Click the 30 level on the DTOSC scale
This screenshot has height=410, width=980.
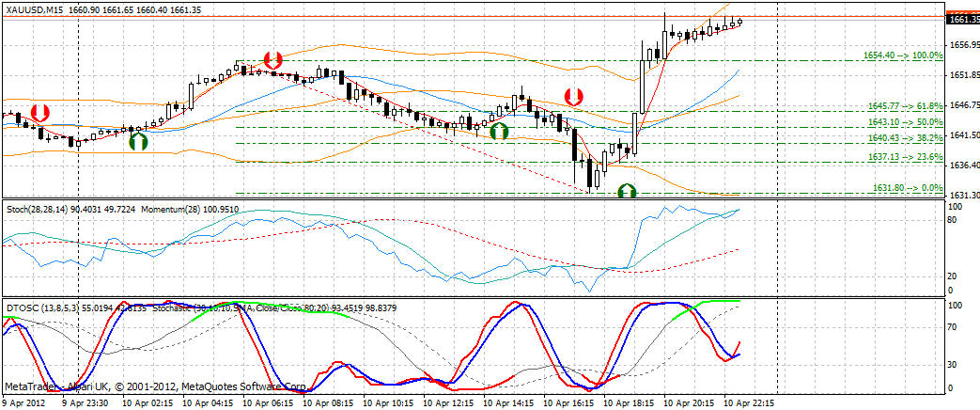(x=953, y=364)
